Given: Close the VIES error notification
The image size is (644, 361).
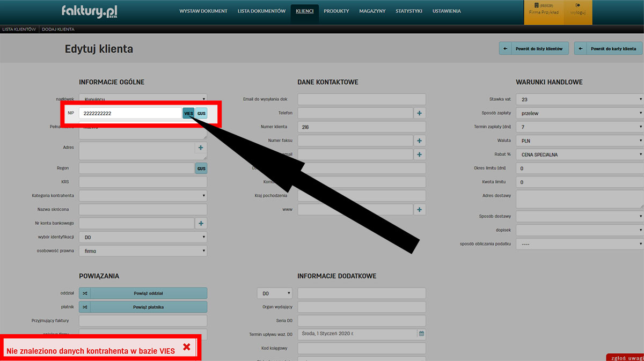Looking at the screenshot, I should click(x=187, y=347).
